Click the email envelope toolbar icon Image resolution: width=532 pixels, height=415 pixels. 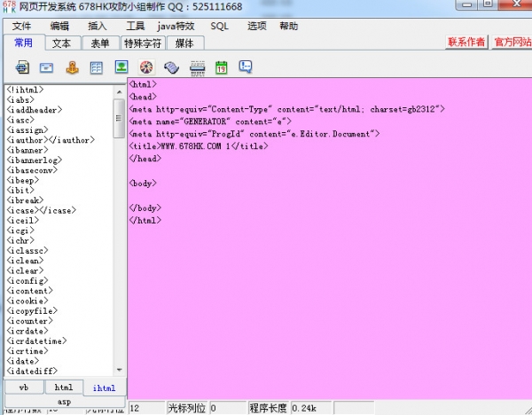(47, 67)
